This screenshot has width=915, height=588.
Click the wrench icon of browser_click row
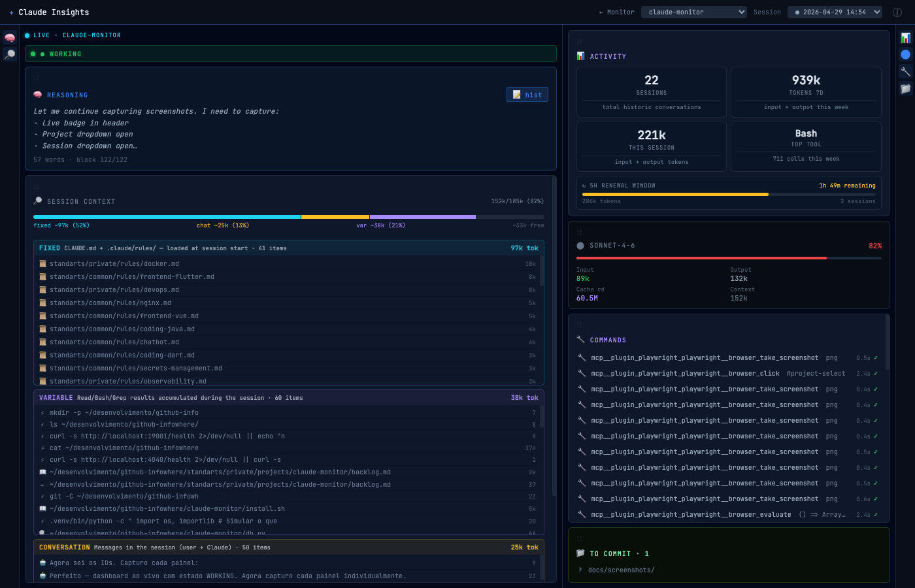(x=582, y=374)
